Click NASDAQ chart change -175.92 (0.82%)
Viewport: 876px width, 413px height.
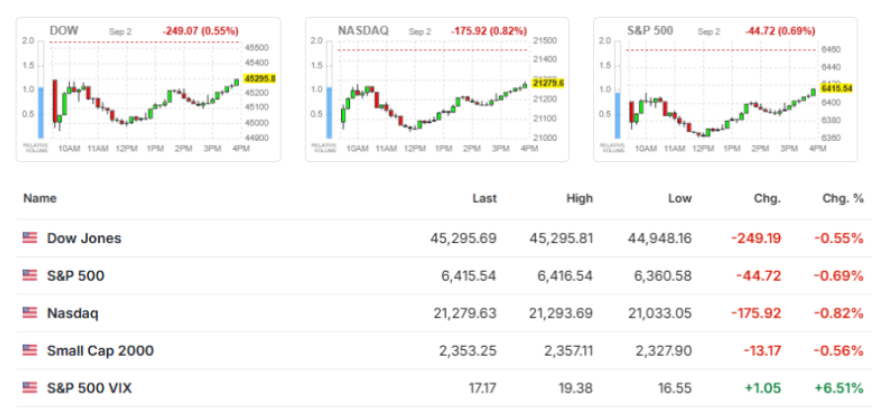(x=489, y=31)
